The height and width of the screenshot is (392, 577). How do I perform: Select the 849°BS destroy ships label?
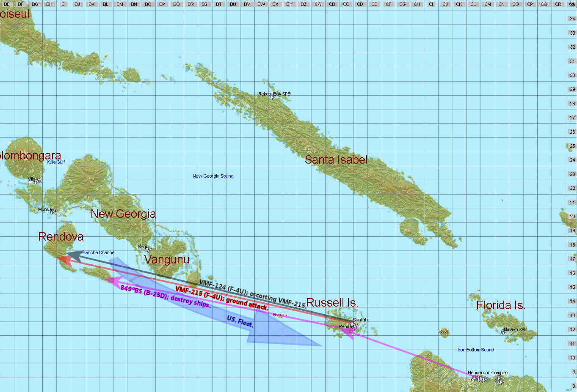[x=165, y=296]
